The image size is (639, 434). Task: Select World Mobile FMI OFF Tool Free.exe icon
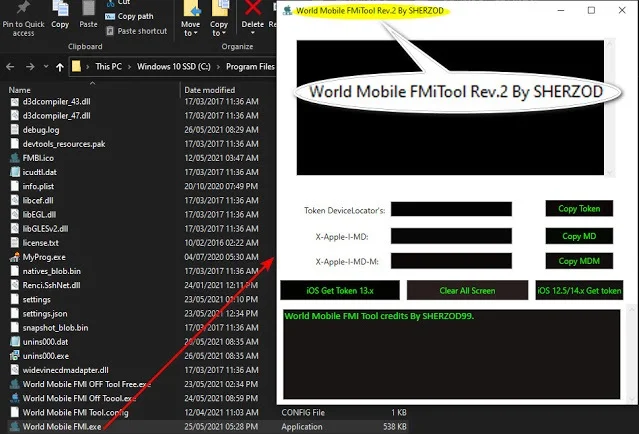[15, 384]
